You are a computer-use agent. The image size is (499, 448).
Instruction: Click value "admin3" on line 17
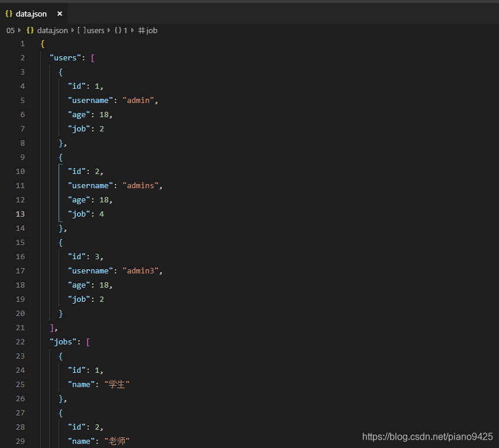pos(140,271)
